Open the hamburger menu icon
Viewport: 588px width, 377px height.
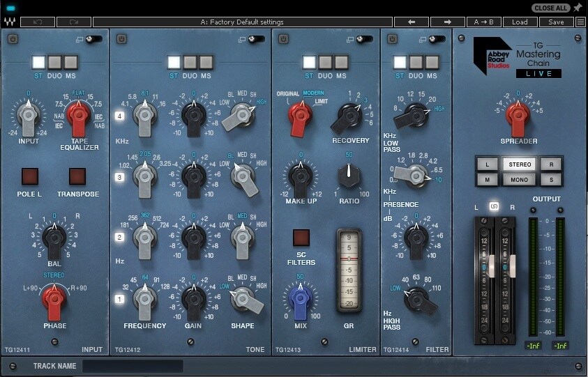pos(580,22)
